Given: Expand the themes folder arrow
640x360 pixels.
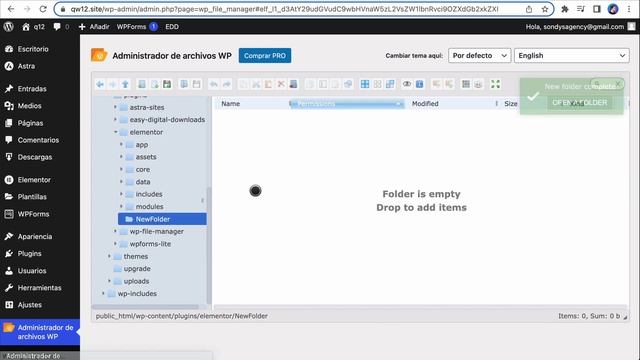Looking at the screenshot, I should [109, 256].
